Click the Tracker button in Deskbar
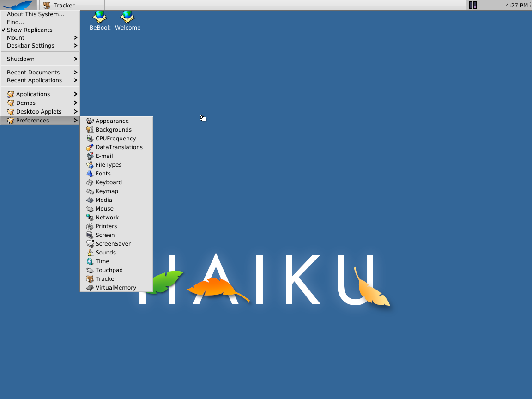This screenshot has width=532, height=399. point(72,5)
